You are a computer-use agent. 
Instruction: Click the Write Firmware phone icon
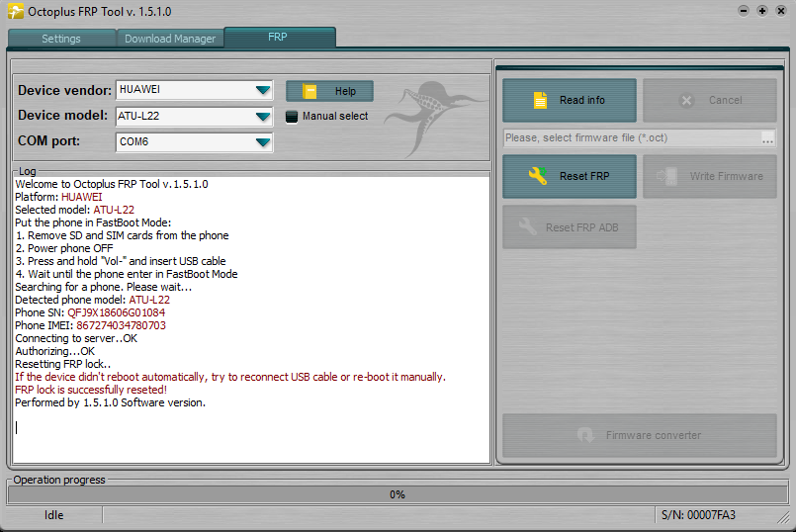point(667,176)
